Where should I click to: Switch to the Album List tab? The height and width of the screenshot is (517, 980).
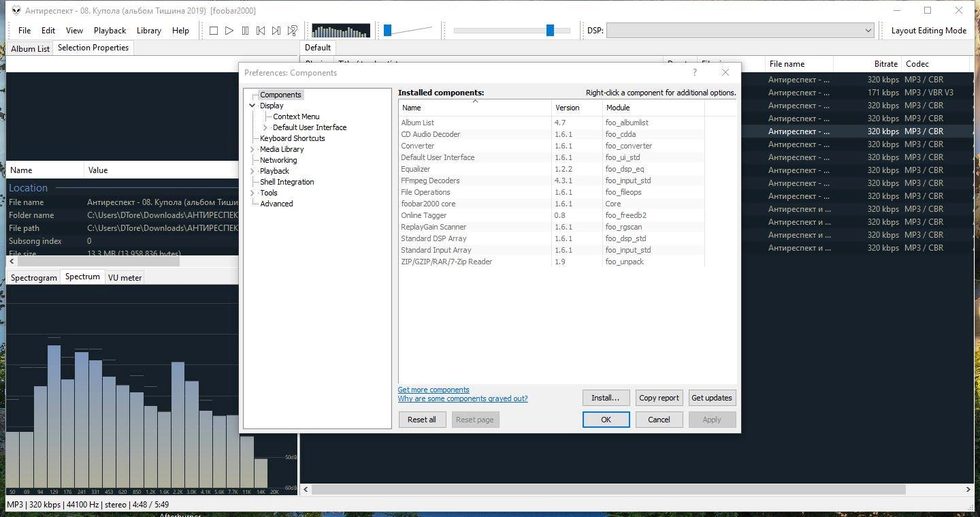coord(30,48)
